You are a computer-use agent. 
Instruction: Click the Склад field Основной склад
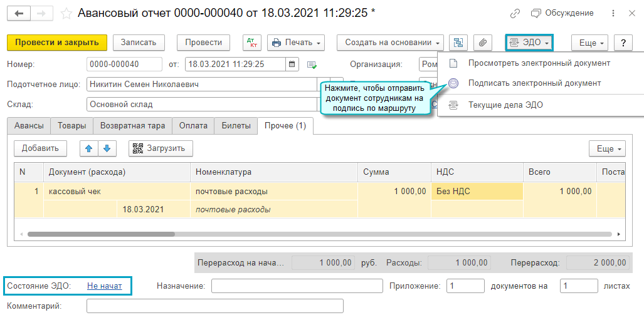tap(202, 104)
